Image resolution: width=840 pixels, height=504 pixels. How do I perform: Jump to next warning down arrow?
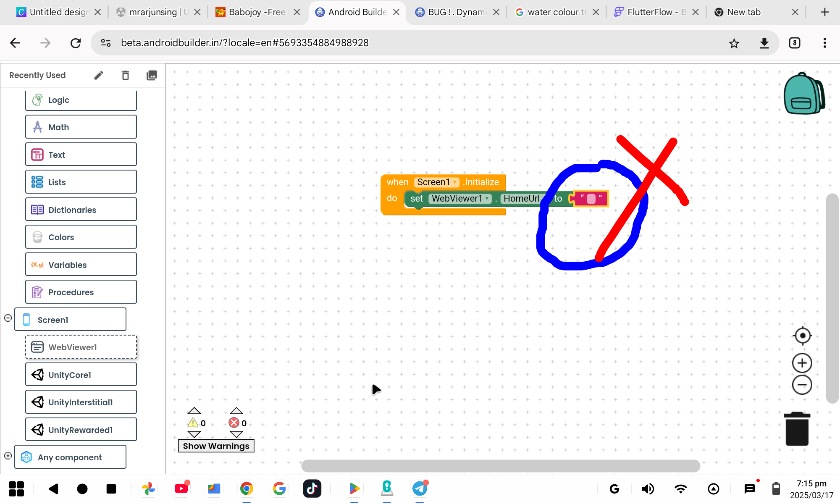coord(194,434)
